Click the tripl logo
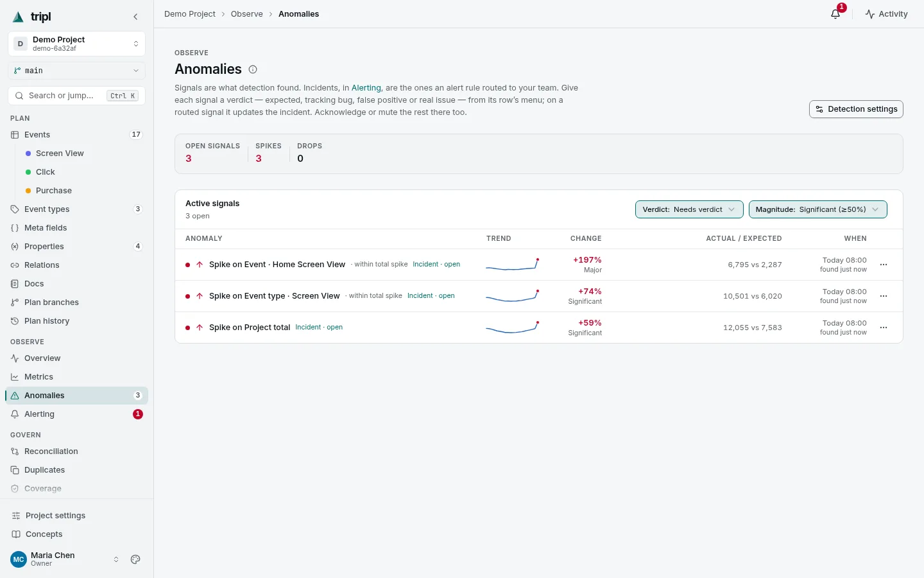Viewport: 924px width, 578px height. pyautogui.click(x=32, y=17)
